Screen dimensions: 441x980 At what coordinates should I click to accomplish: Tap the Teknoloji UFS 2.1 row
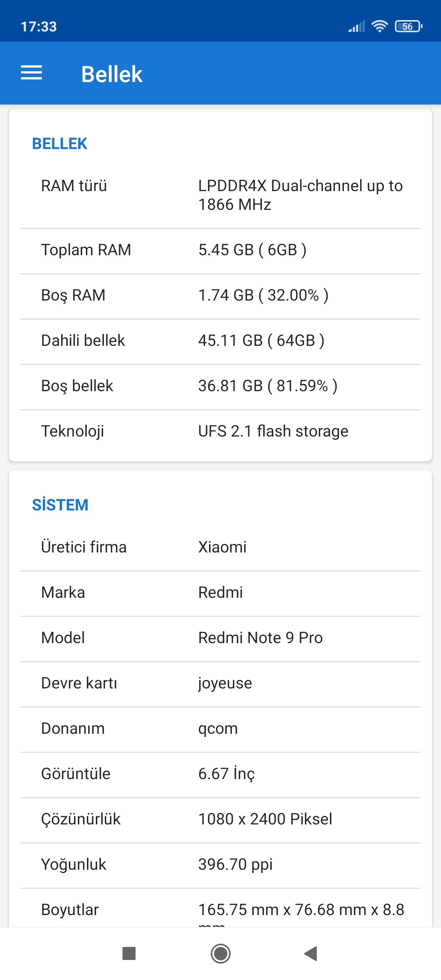coord(220,431)
